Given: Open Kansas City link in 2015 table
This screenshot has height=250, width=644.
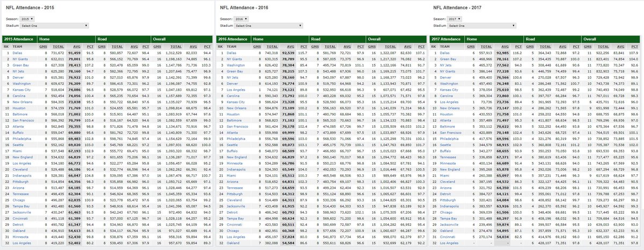Looking at the screenshot, I should click(x=21, y=90).
